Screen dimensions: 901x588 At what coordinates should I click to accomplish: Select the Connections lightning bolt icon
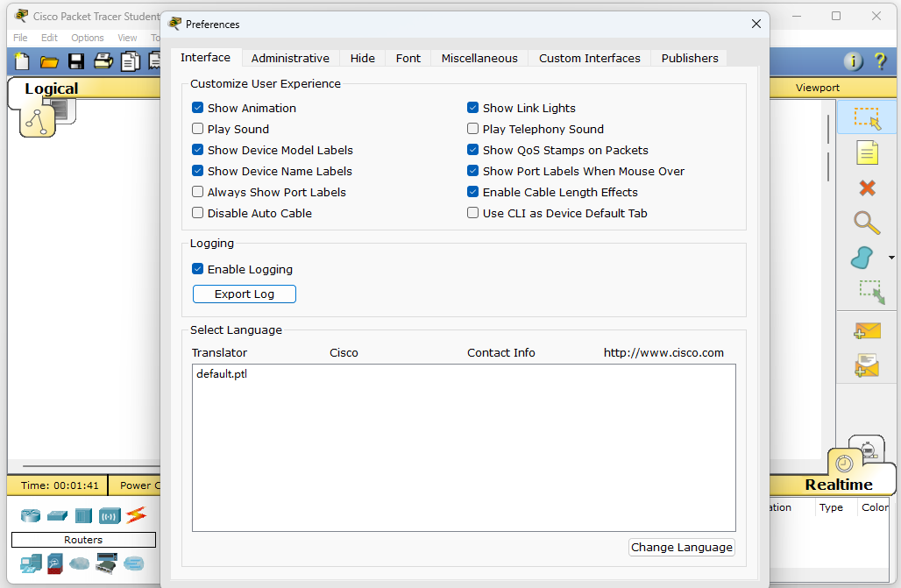[135, 515]
